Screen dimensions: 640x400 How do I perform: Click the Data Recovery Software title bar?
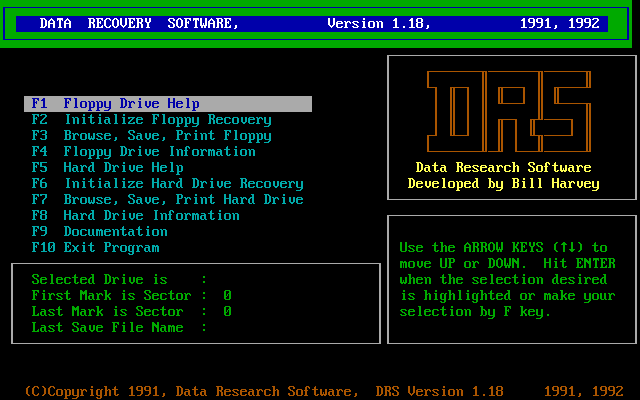click(139, 23)
